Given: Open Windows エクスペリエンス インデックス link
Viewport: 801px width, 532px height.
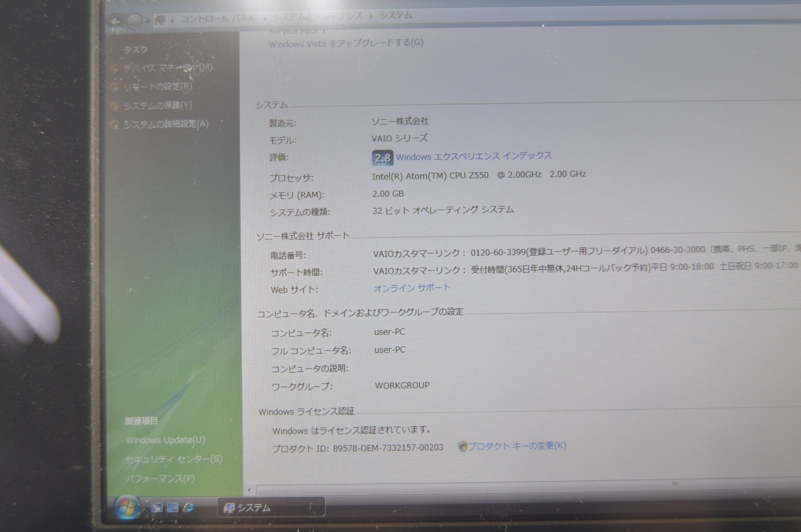Looking at the screenshot, I should pyautogui.click(x=474, y=156).
